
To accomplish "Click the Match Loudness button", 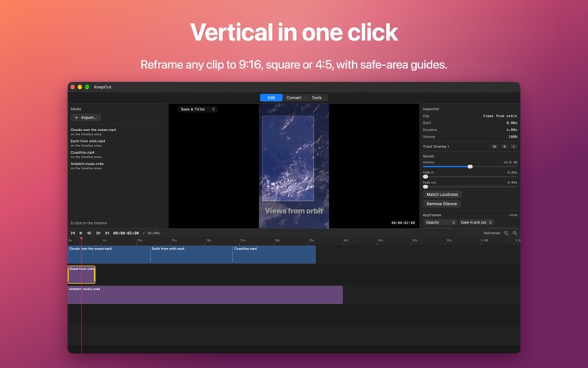I will point(442,194).
